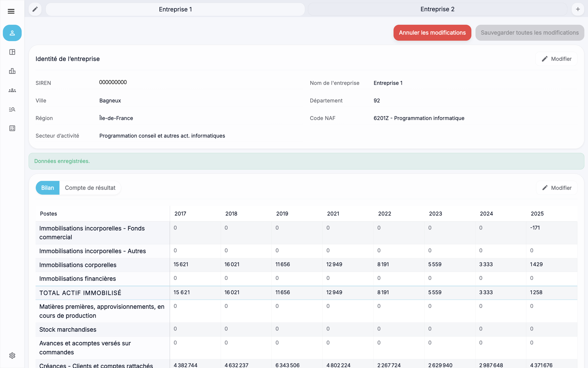Click the SIREN value 000000000
The height and width of the screenshot is (368, 588).
tap(113, 82)
